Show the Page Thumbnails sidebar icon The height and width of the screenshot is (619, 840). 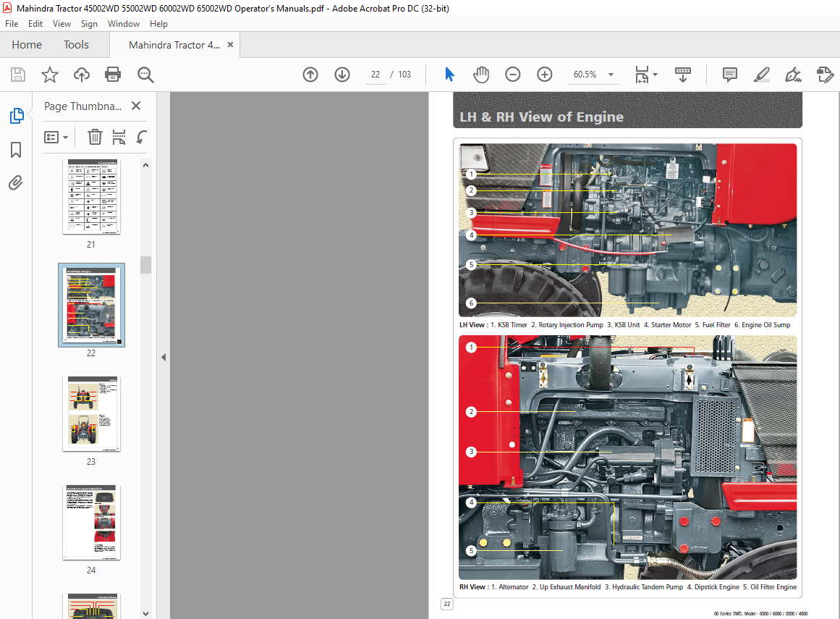(x=17, y=115)
